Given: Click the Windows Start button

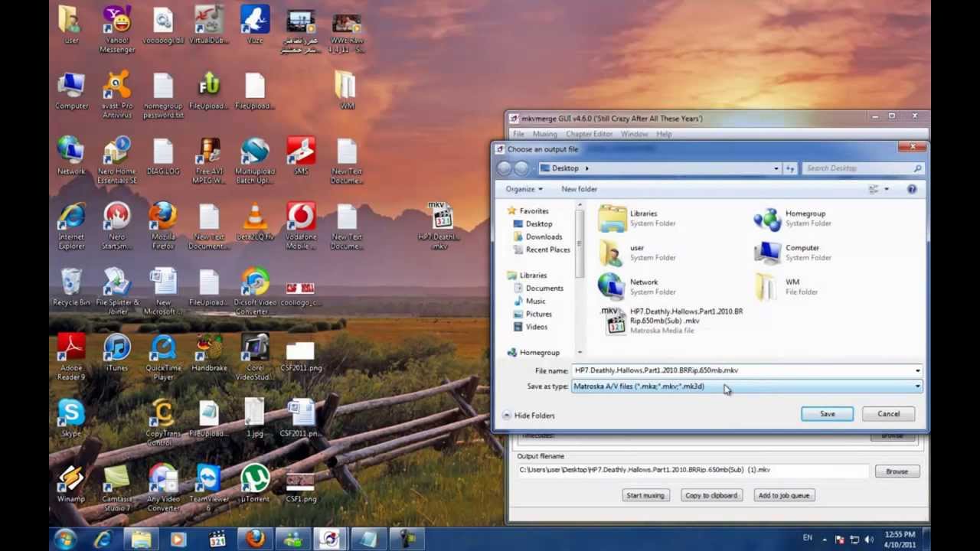Looking at the screenshot, I should click(x=64, y=539).
